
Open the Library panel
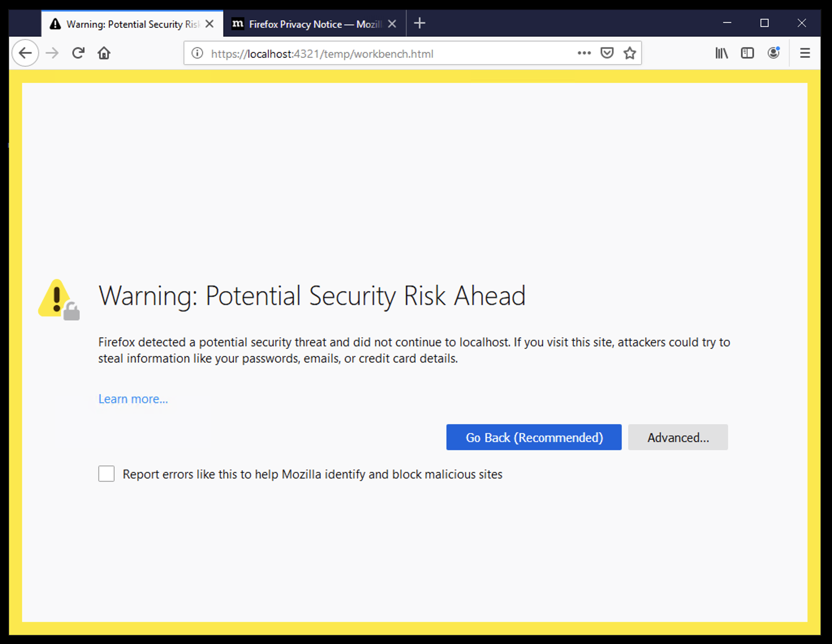721,53
